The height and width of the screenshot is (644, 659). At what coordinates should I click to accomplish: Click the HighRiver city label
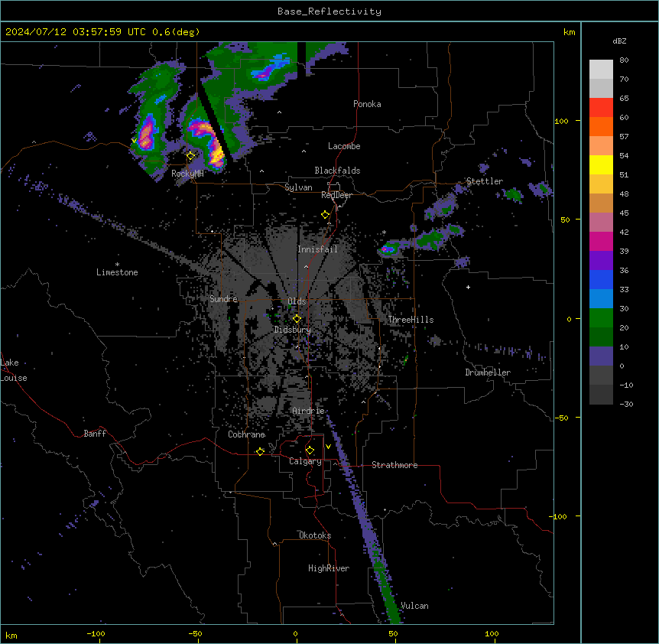pyautogui.click(x=329, y=568)
